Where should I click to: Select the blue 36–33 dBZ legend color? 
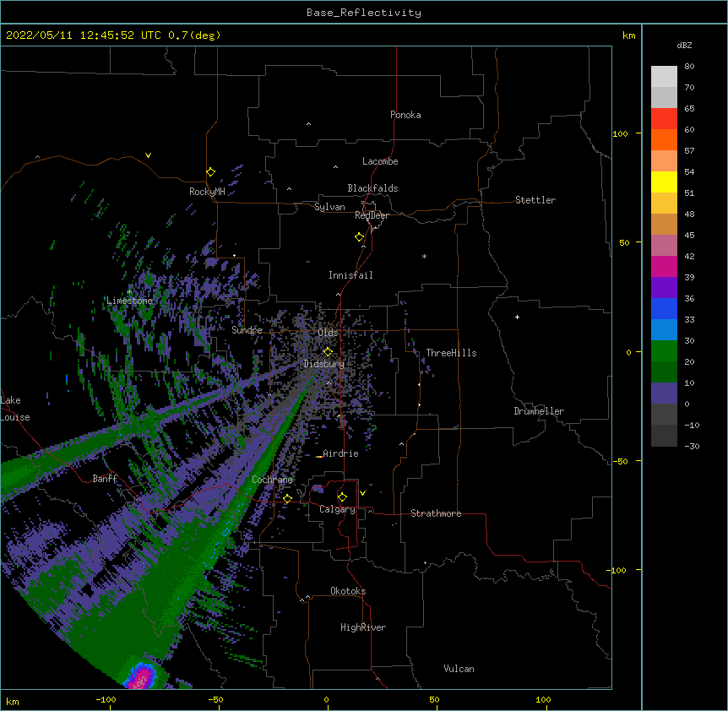point(664,308)
